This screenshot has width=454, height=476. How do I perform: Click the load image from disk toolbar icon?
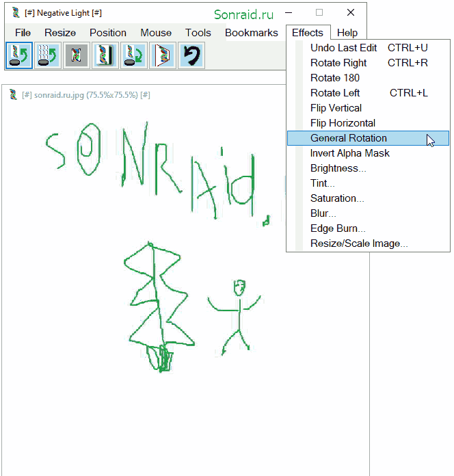pyautogui.click(x=19, y=55)
